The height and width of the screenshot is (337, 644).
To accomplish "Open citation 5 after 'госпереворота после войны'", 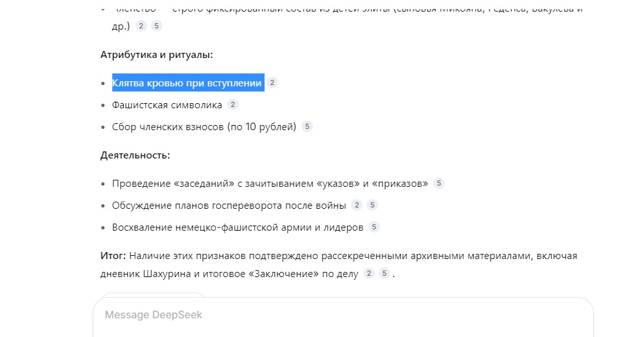I will 372,205.
